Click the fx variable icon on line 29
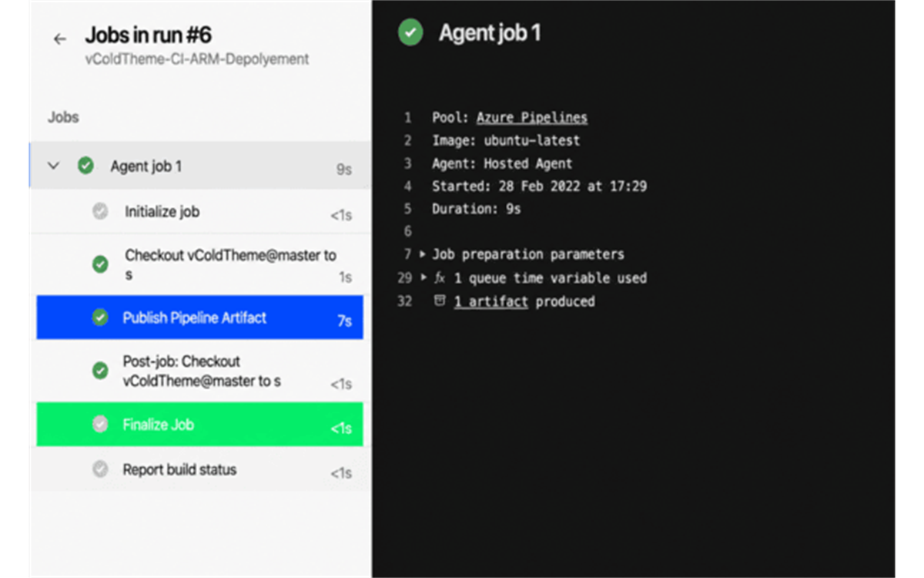The height and width of the screenshot is (578, 924). tap(440, 277)
